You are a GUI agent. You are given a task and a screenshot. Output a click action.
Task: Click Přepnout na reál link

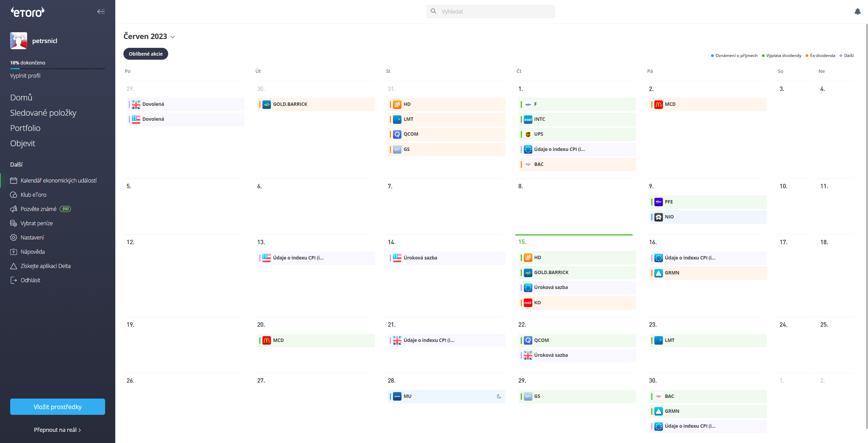point(57,430)
